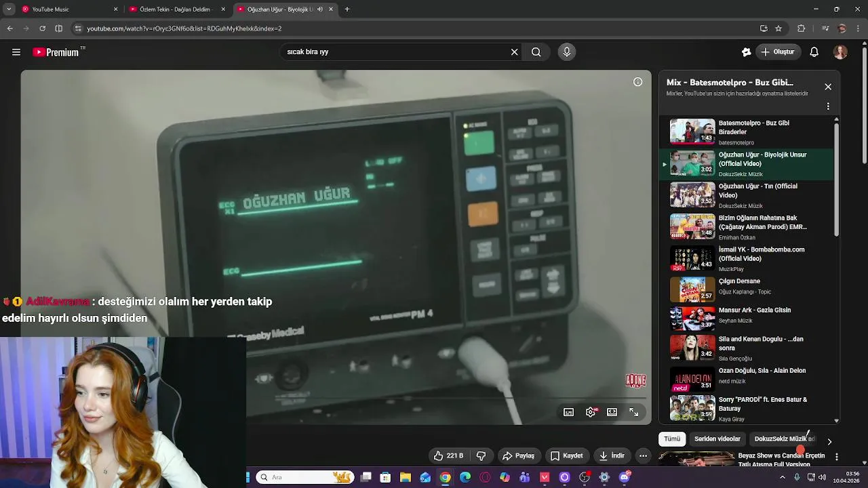Select the Tümü filter chip
The height and width of the screenshot is (488, 868).
point(672,439)
